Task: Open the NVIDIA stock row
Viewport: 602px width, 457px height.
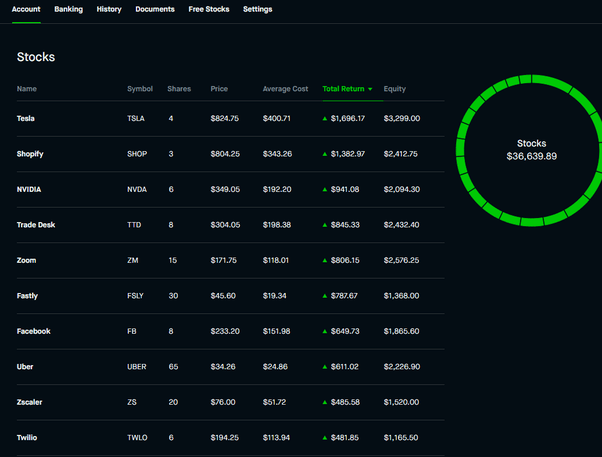Action: click(x=230, y=189)
